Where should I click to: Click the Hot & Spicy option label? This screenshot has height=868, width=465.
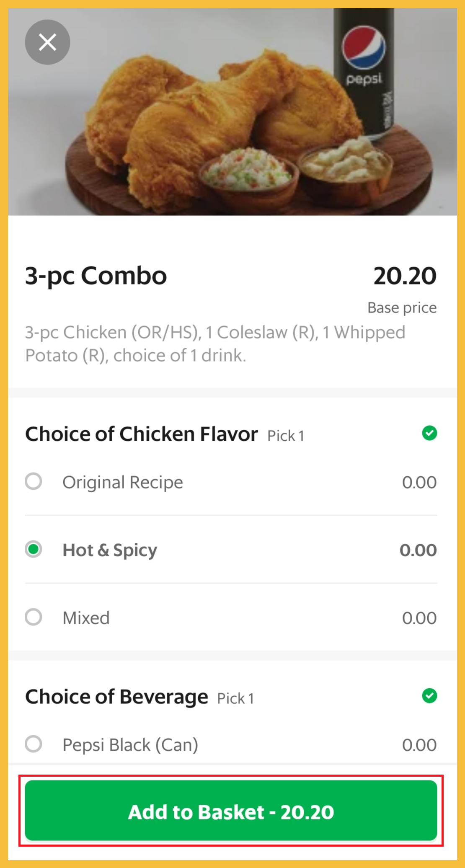pyautogui.click(x=110, y=550)
